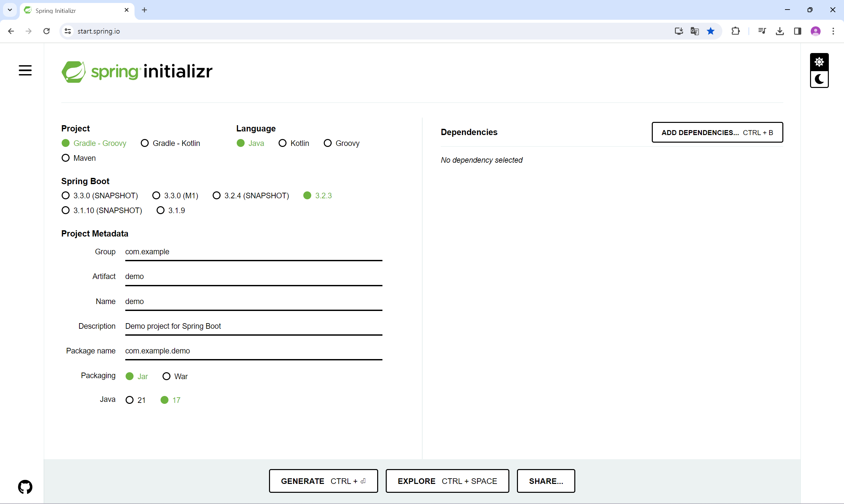Select the Maven project option

66,158
